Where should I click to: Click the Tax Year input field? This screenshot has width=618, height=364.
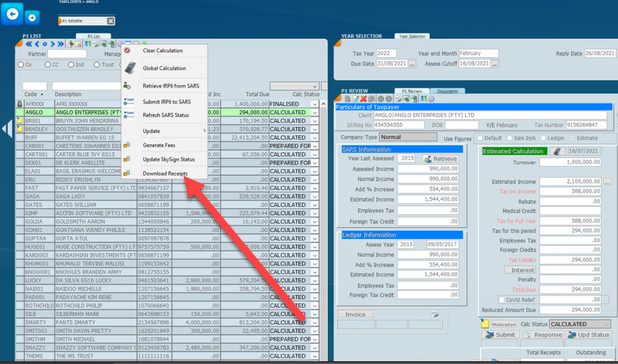coord(386,54)
